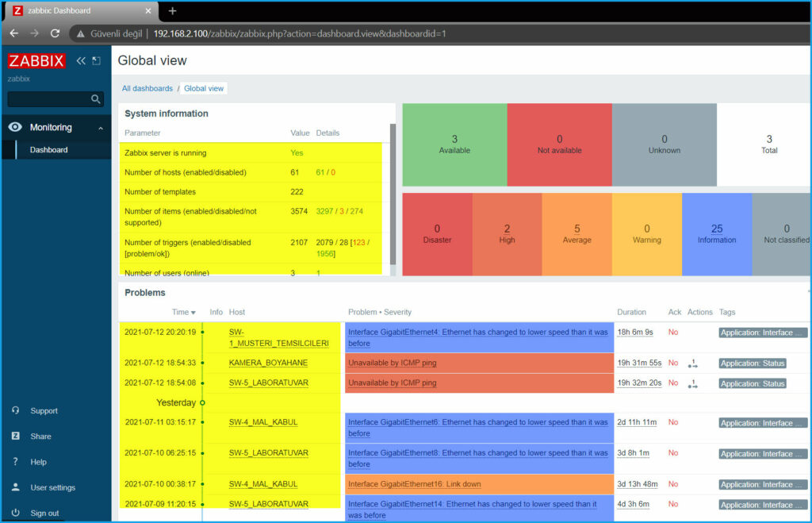Click the Share Z icon
Viewport: 812px width, 523px height.
click(x=16, y=436)
